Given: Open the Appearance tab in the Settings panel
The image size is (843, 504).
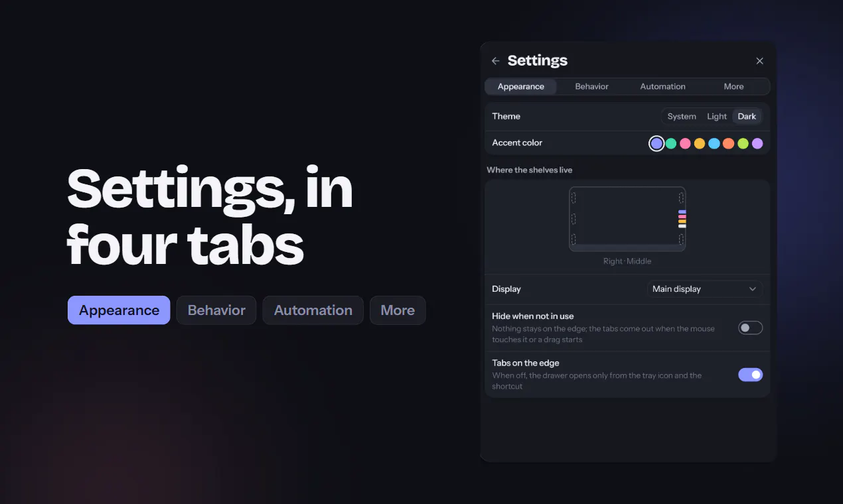Looking at the screenshot, I should [521, 87].
